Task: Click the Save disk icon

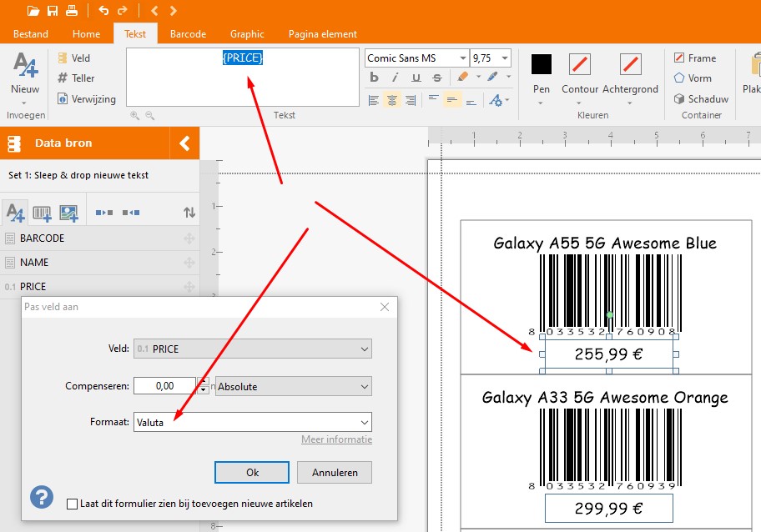Action: pos(53,11)
